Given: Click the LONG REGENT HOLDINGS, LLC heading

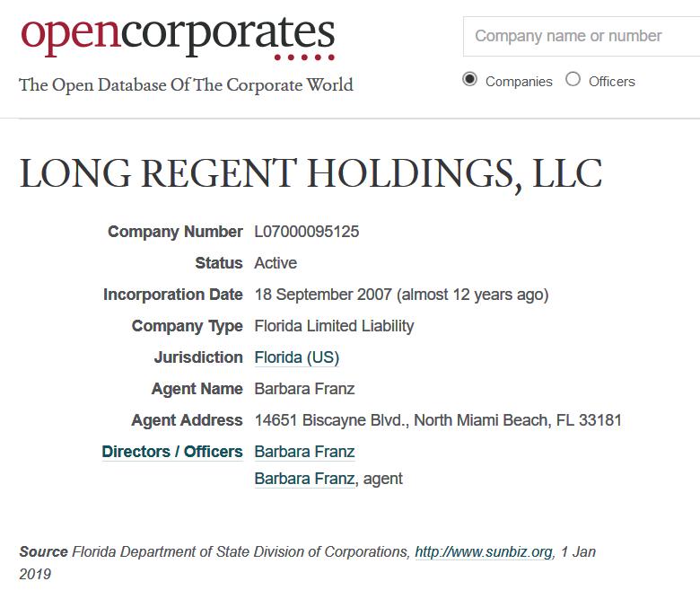Looking at the screenshot, I should click(x=311, y=174).
